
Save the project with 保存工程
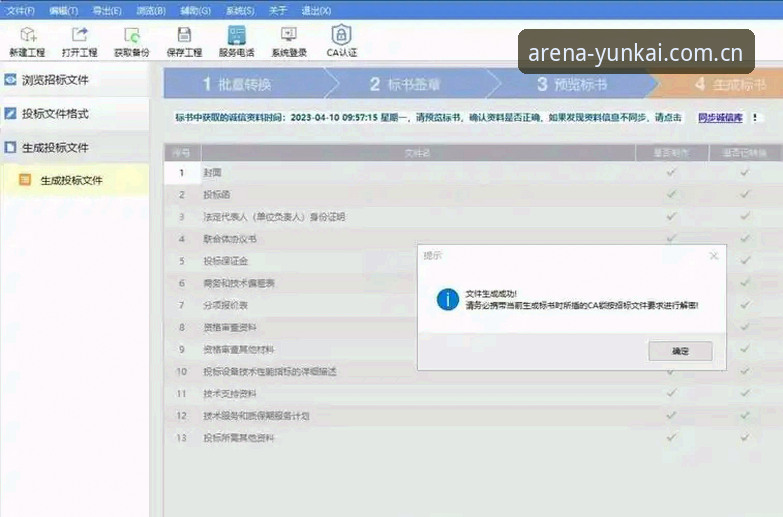click(184, 42)
